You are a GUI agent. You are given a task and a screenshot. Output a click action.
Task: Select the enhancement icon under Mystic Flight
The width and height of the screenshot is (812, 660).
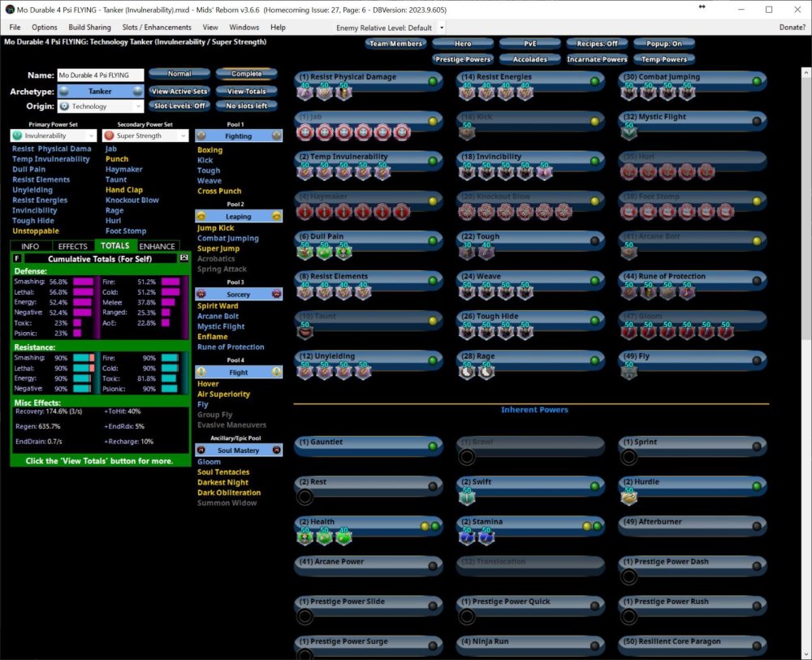(x=628, y=132)
